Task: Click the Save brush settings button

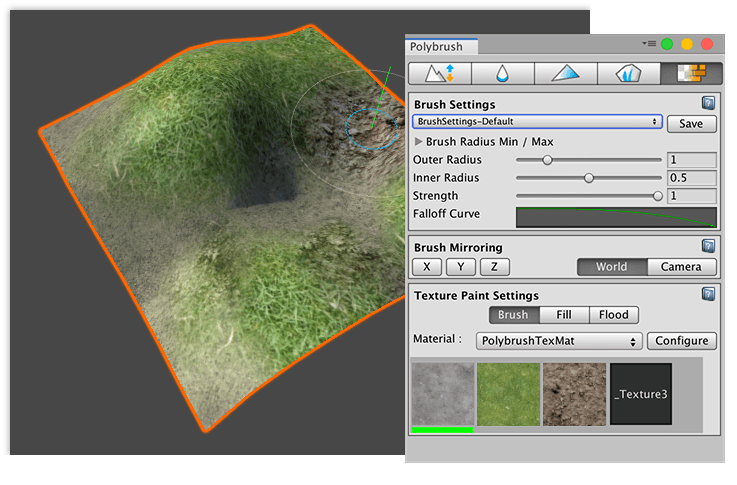Action: (x=691, y=124)
